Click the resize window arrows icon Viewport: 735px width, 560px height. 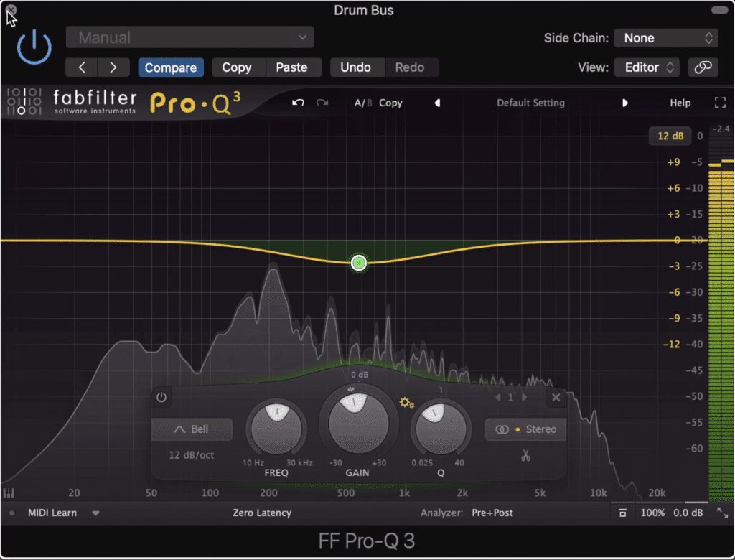coord(722,513)
